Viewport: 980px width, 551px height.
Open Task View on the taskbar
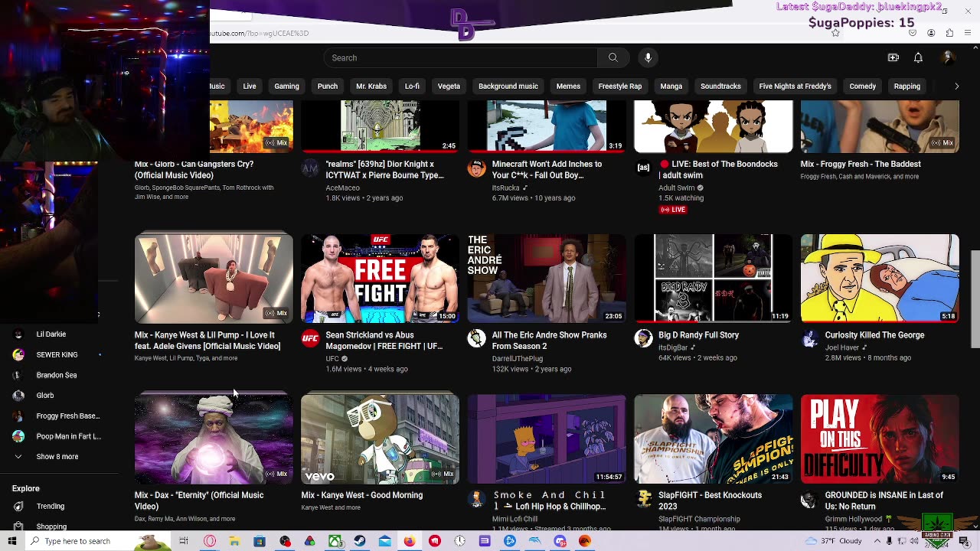(x=184, y=541)
